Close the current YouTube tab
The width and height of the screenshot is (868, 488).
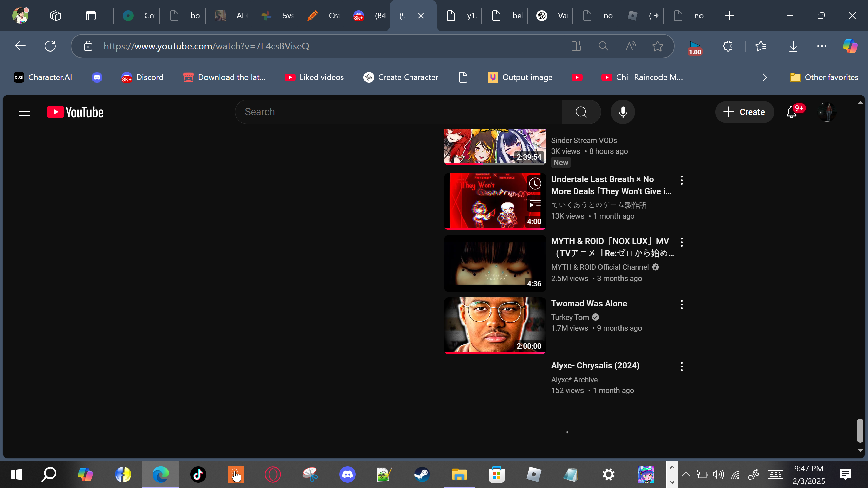pos(421,16)
